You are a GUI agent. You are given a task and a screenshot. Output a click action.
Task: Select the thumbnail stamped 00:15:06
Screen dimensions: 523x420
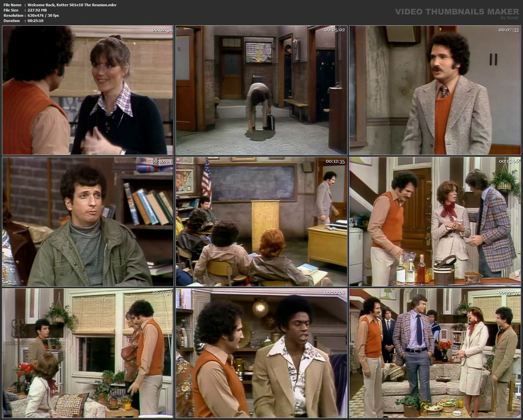click(x=435, y=222)
